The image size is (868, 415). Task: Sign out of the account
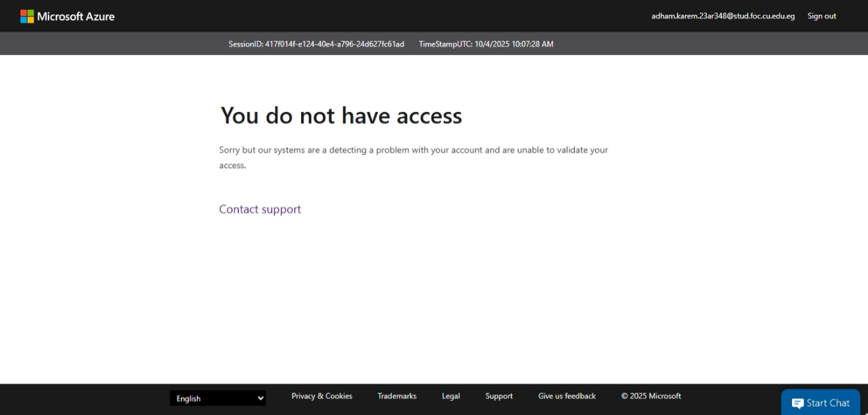click(821, 15)
